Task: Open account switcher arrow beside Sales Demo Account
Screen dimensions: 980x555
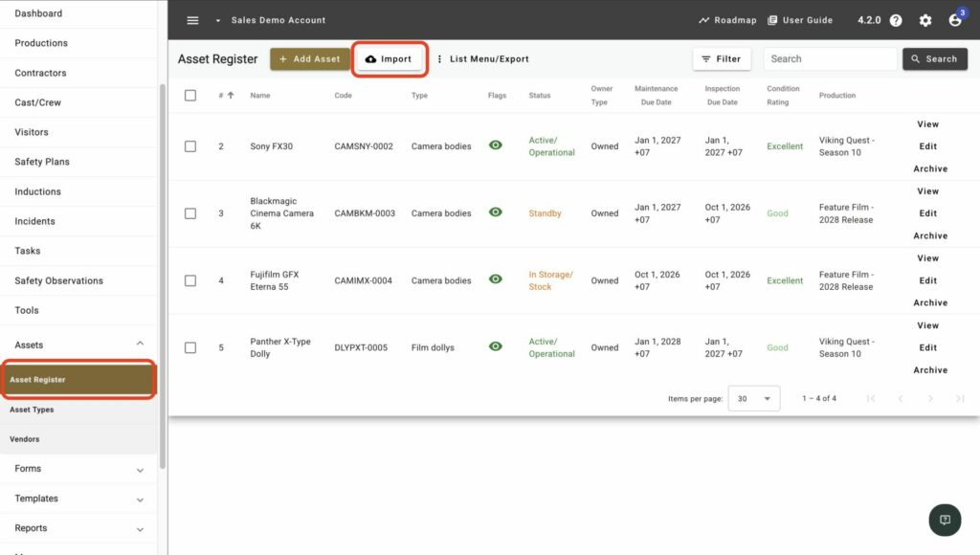Action: pos(217,21)
